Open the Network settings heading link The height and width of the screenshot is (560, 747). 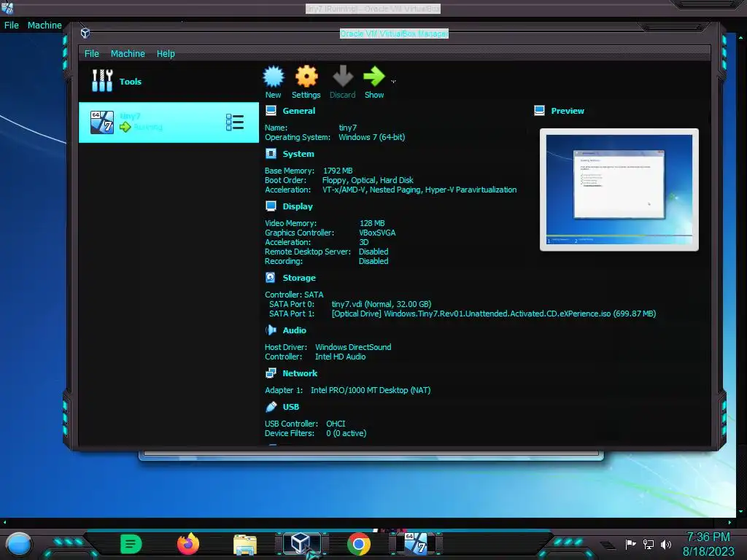coord(300,373)
